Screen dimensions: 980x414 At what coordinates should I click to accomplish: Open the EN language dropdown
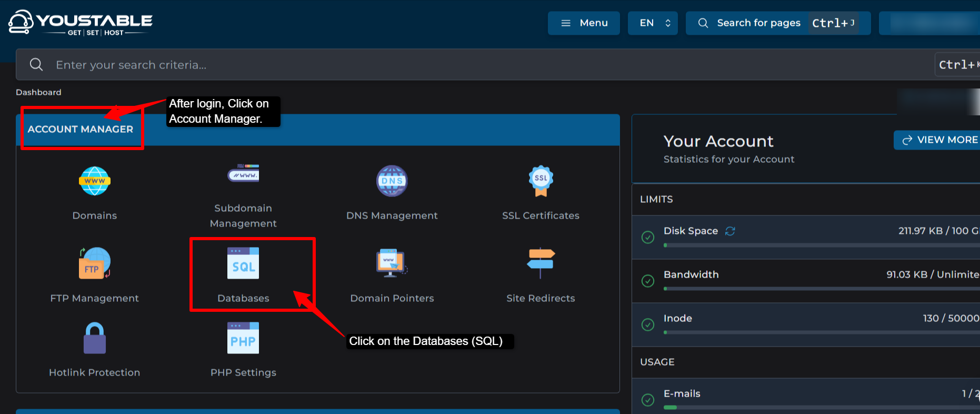pyautogui.click(x=653, y=23)
